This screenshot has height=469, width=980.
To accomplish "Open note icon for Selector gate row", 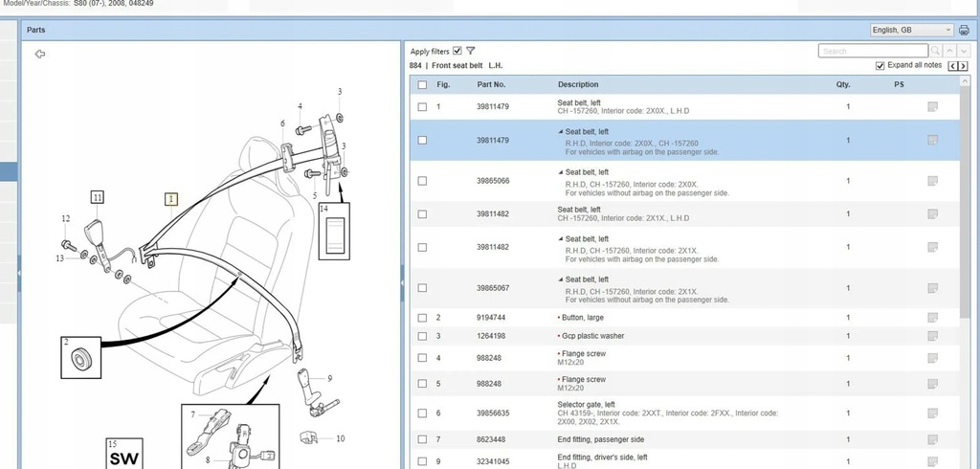I will click(932, 413).
